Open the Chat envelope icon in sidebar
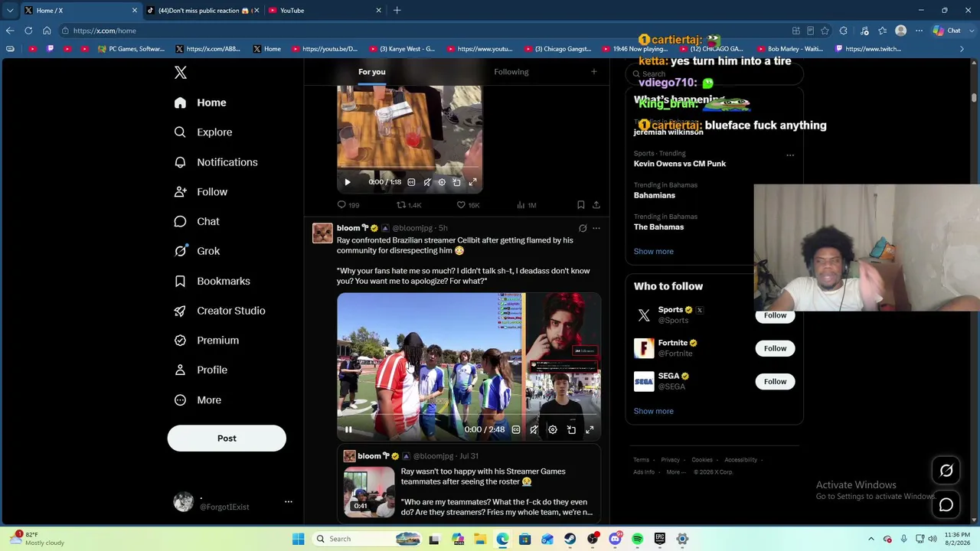 180,221
